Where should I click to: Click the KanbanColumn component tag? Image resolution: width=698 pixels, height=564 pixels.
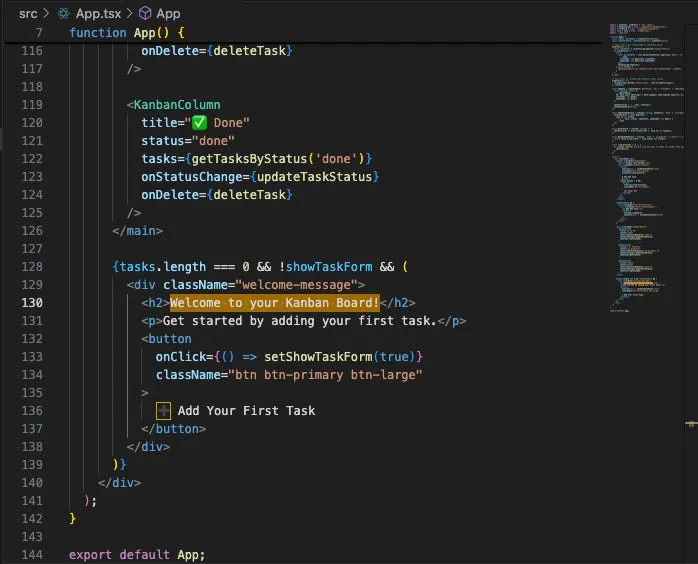tap(177, 105)
